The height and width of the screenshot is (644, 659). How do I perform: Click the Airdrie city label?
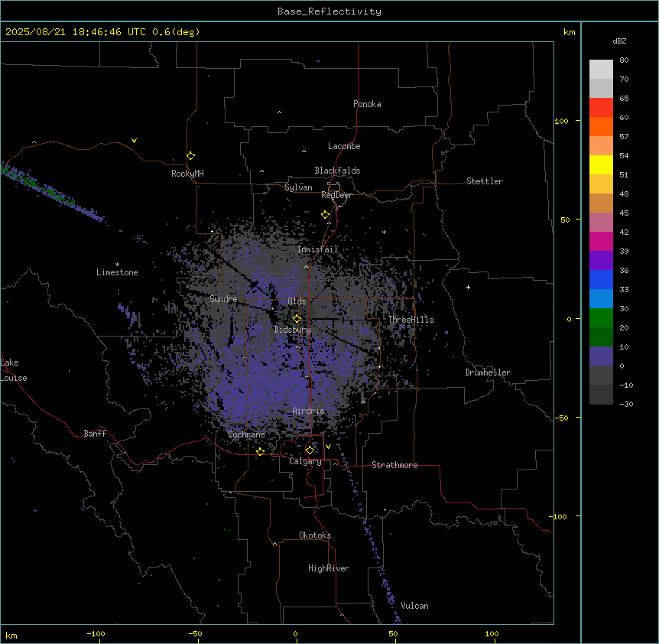[309, 411]
